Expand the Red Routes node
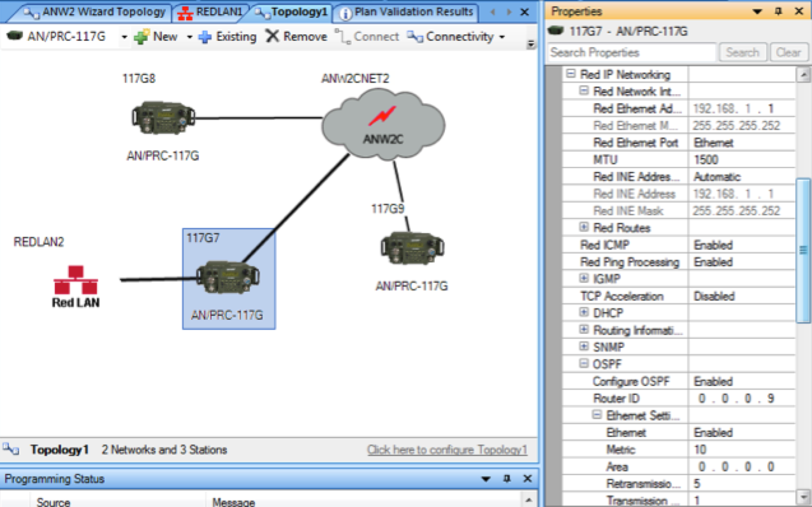Screen dimensions: 812x507 [x=584, y=228]
